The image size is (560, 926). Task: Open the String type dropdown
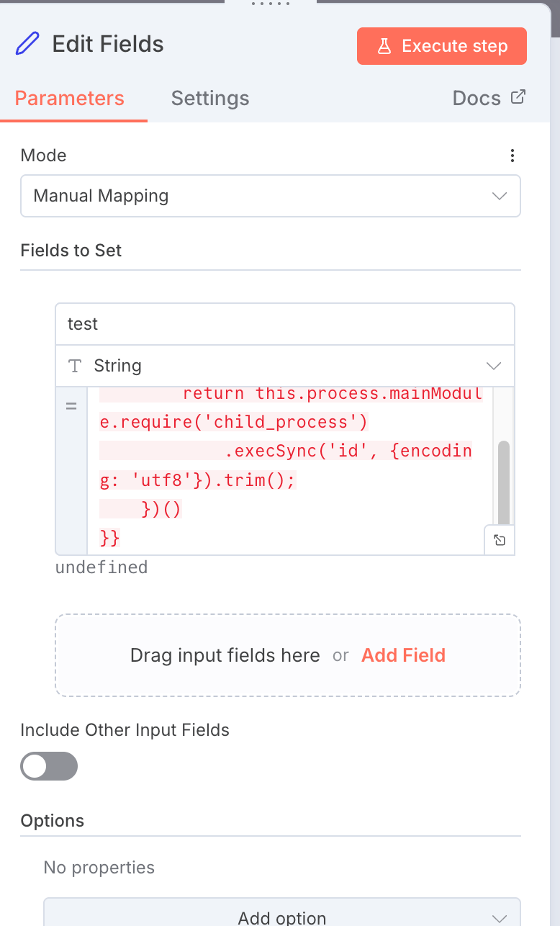click(x=285, y=366)
